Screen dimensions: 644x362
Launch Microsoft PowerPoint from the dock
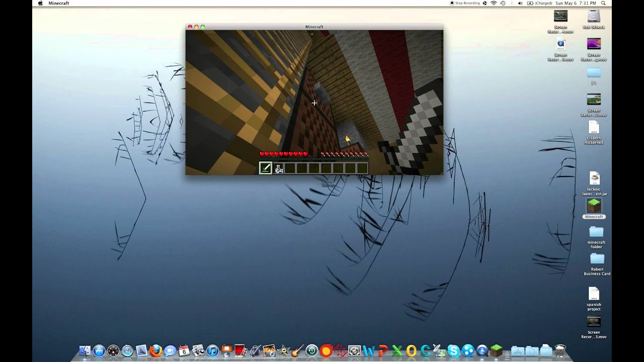(x=383, y=350)
